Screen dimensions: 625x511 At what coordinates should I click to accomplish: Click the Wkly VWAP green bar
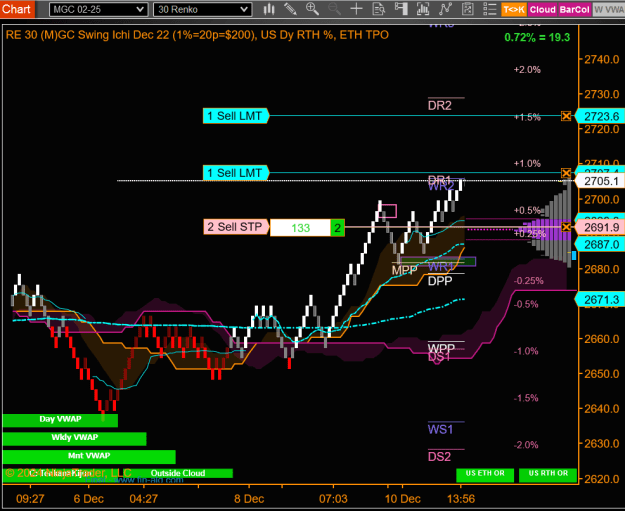[75, 438]
